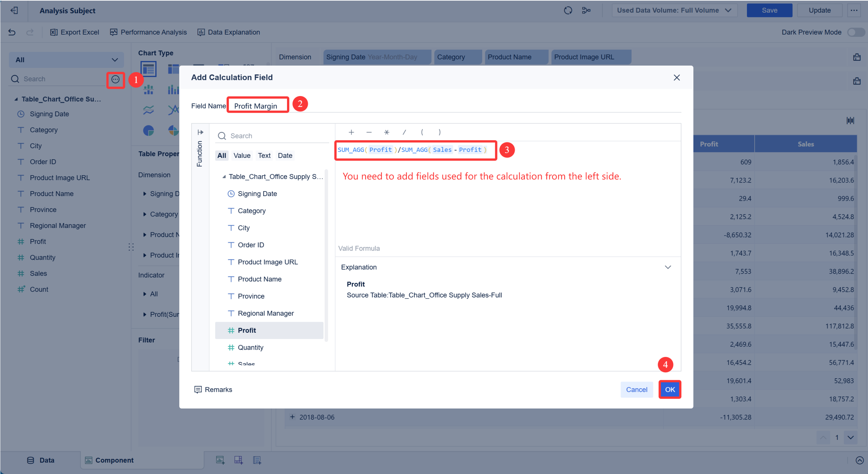Click the redo arrow icon

pos(30,32)
